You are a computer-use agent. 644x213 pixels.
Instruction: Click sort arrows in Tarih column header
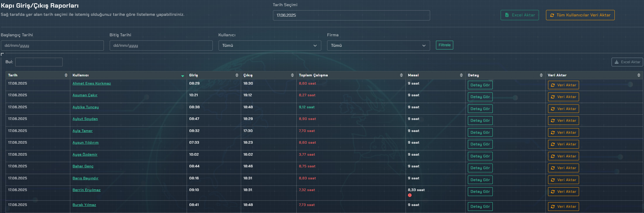[x=66, y=75]
